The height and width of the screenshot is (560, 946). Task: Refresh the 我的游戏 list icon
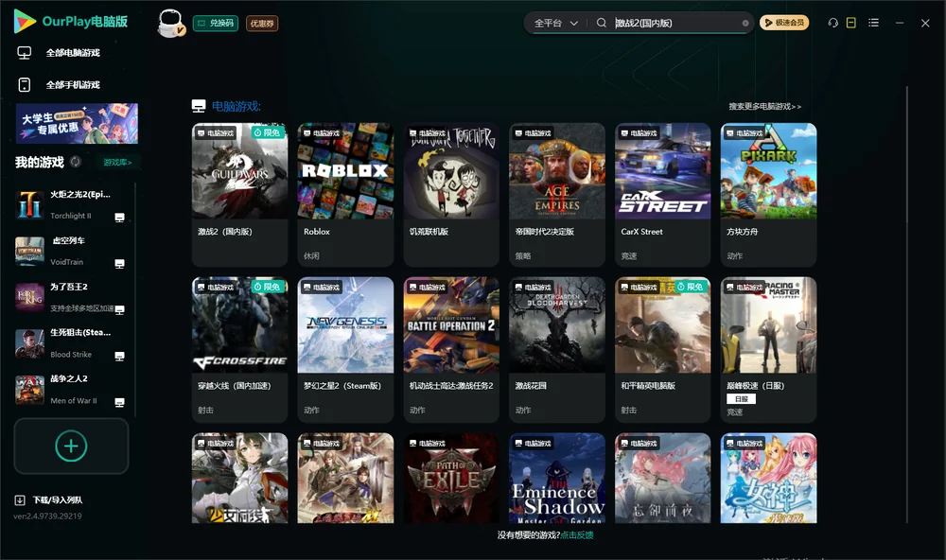(76, 162)
